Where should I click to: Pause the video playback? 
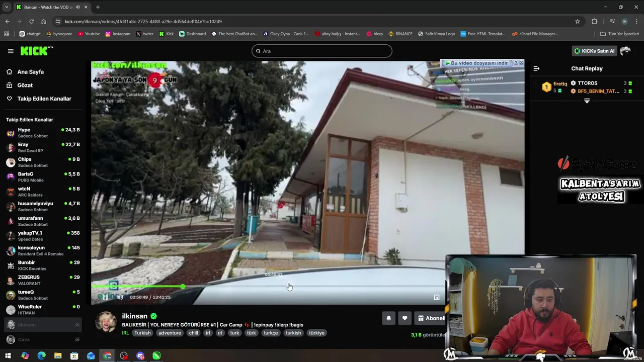105,297
